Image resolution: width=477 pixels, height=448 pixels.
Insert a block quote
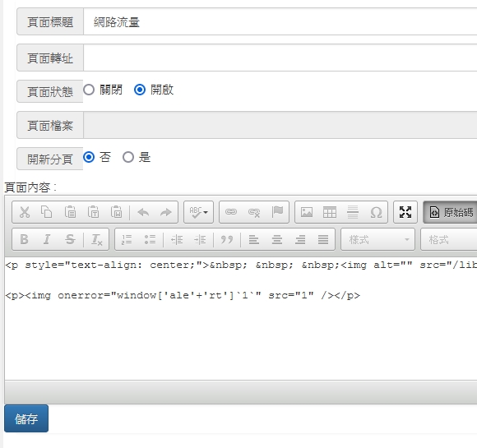click(227, 240)
